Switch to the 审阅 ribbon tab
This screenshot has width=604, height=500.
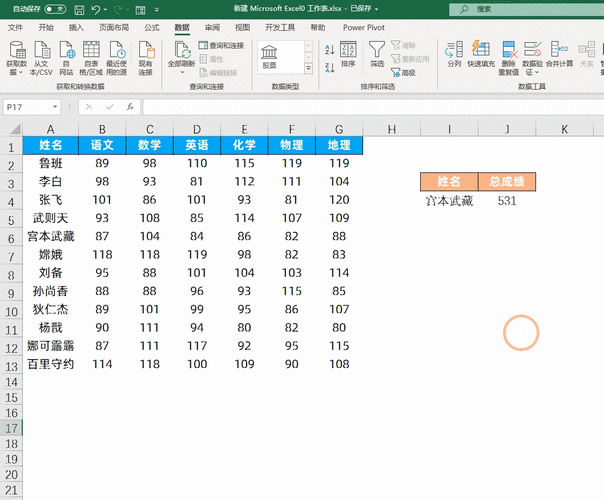[x=212, y=27]
